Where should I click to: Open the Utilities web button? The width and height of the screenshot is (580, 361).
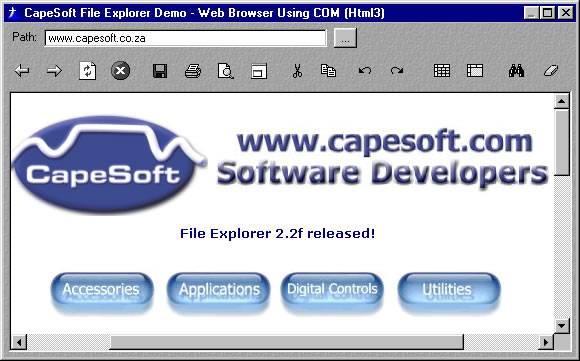(x=449, y=290)
